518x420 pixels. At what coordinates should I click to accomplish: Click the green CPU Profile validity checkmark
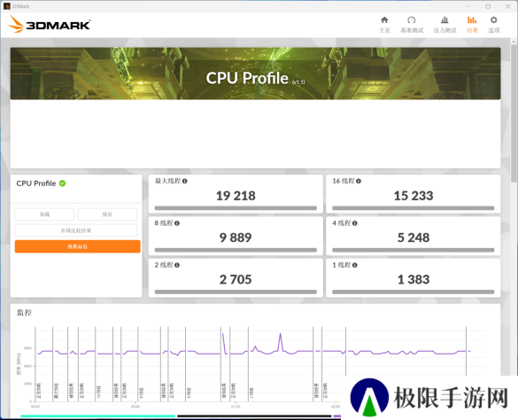tap(63, 183)
